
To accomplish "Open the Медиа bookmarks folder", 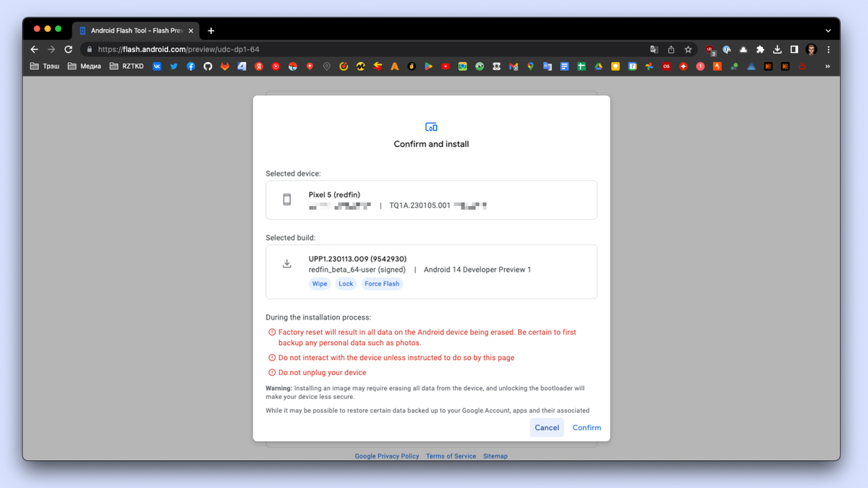I will (x=85, y=66).
